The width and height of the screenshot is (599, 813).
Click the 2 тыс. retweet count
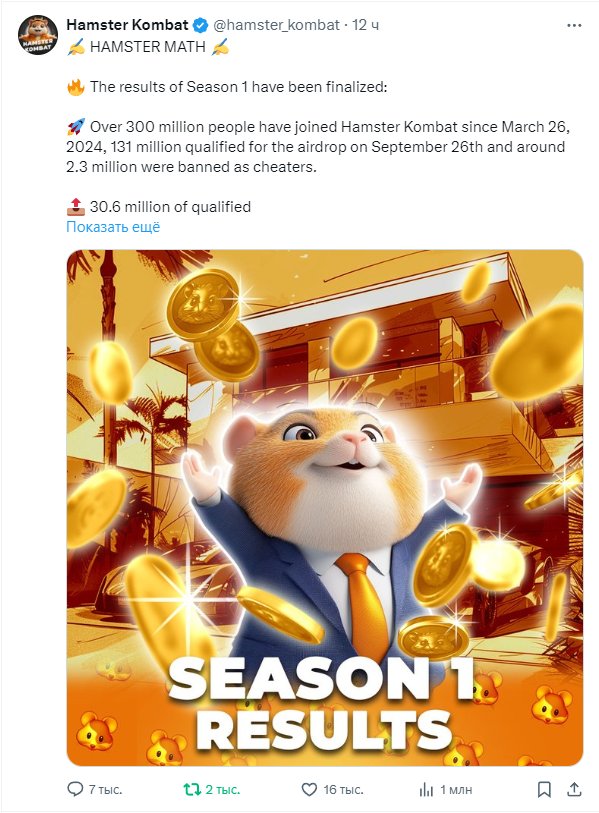click(222, 790)
